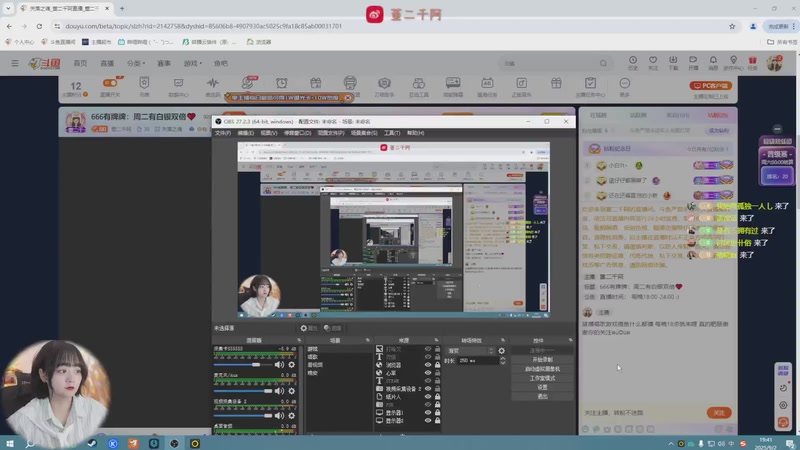This screenshot has width=800, height=450.
Task: Click the transition duration input field
Action: 479,361
